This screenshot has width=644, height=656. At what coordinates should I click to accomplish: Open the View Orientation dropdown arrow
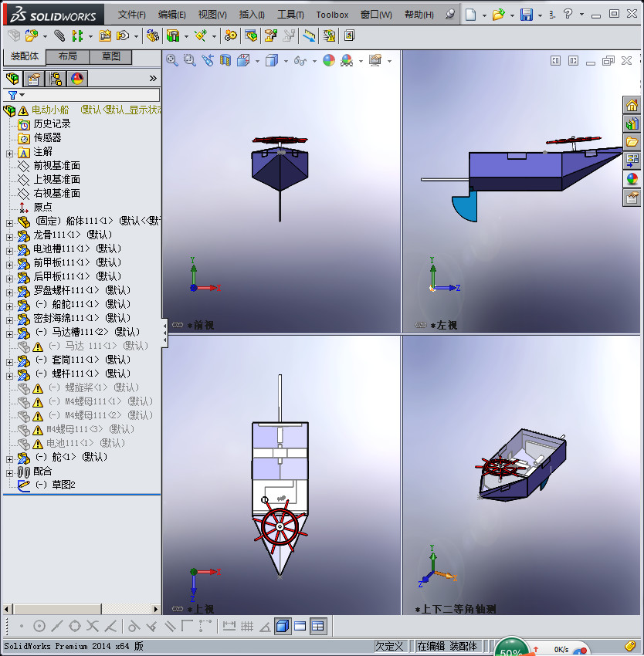coord(257,62)
